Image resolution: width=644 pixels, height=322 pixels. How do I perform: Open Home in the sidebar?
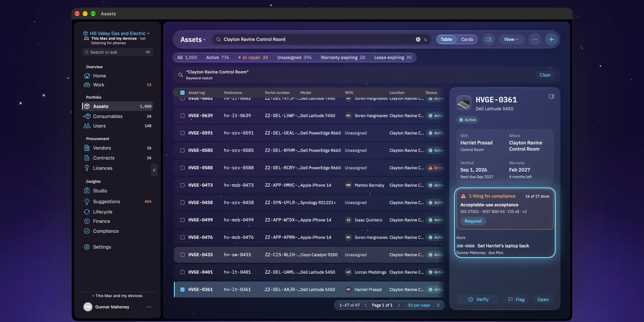point(118,76)
